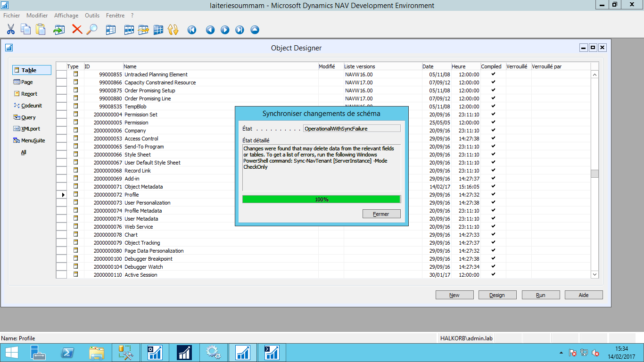The height and width of the screenshot is (362, 644).
Task: Click the Fermer button in the dialog
Action: coord(381,214)
